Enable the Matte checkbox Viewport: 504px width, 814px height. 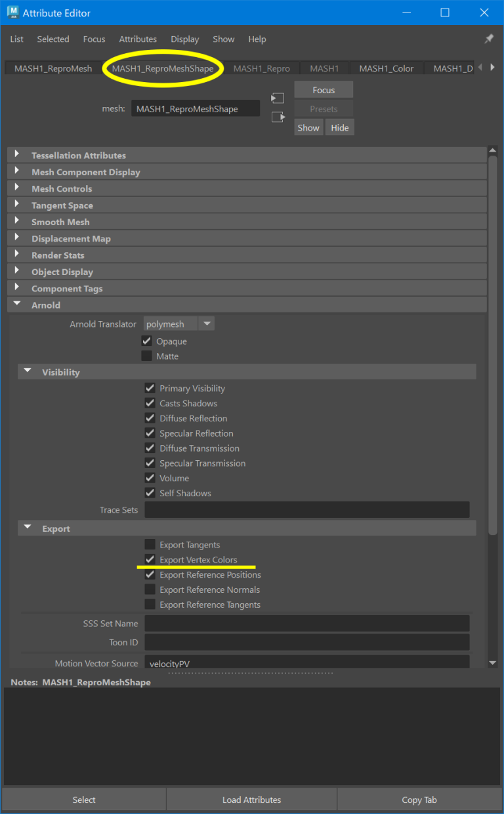coord(147,356)
